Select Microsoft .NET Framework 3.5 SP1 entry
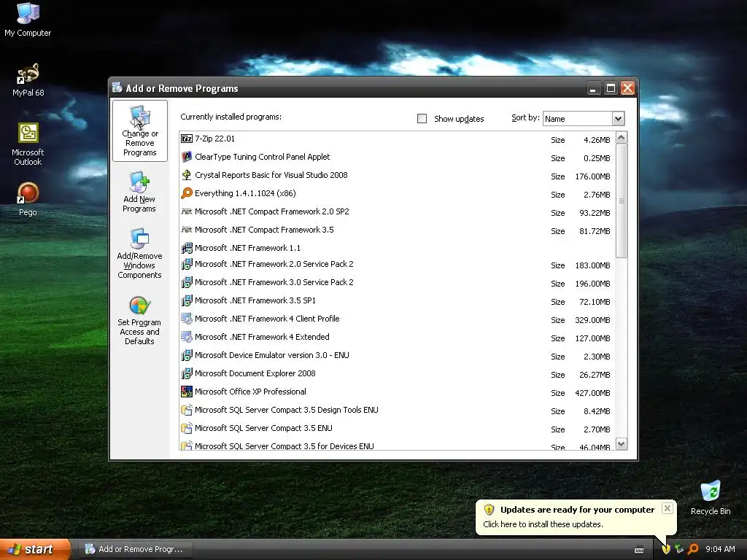747x560 pixels. (x=398, y=301)
